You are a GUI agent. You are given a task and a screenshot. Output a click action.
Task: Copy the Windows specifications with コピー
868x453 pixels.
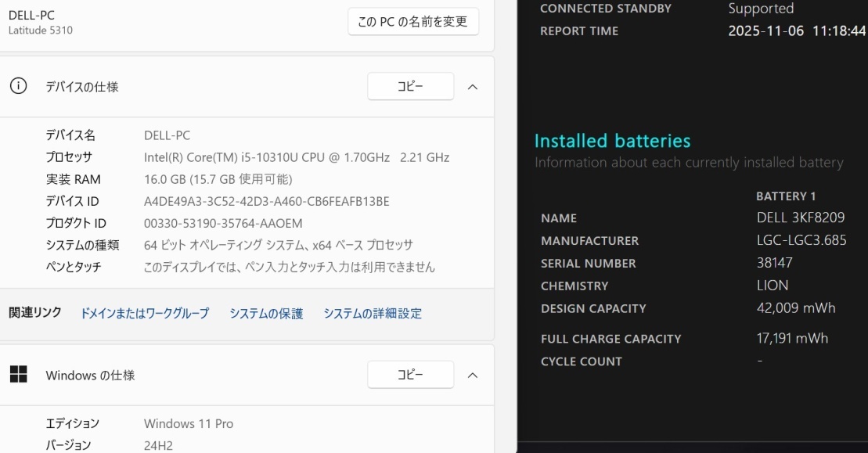[410, 376]
